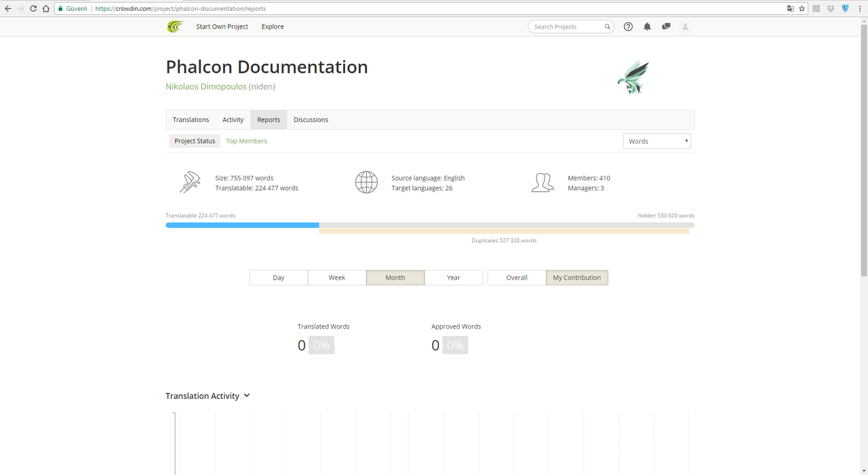Click 'Target languages: 26' text
The width and height of the screenshot is (868, 475).
coord(422,188)
